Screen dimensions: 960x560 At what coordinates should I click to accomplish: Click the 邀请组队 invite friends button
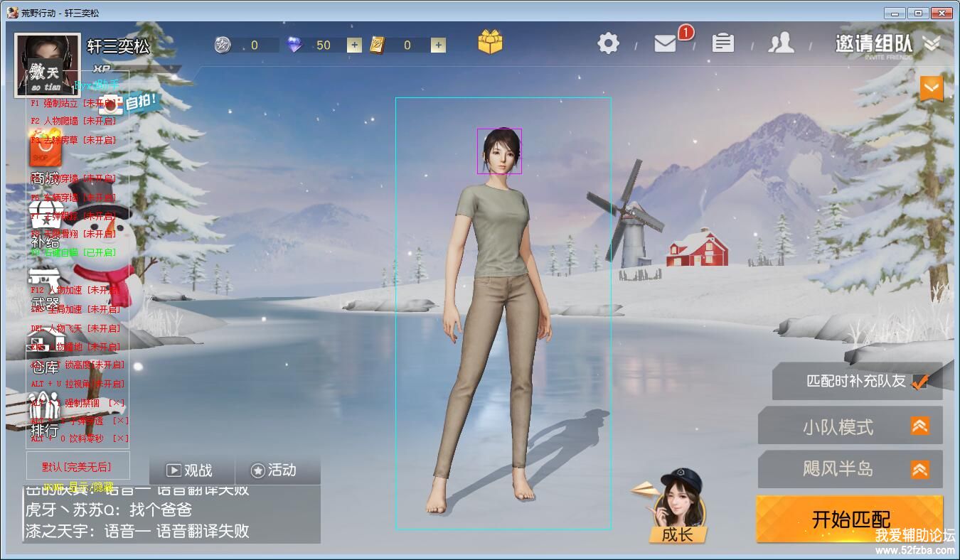(x=873, y=44)
